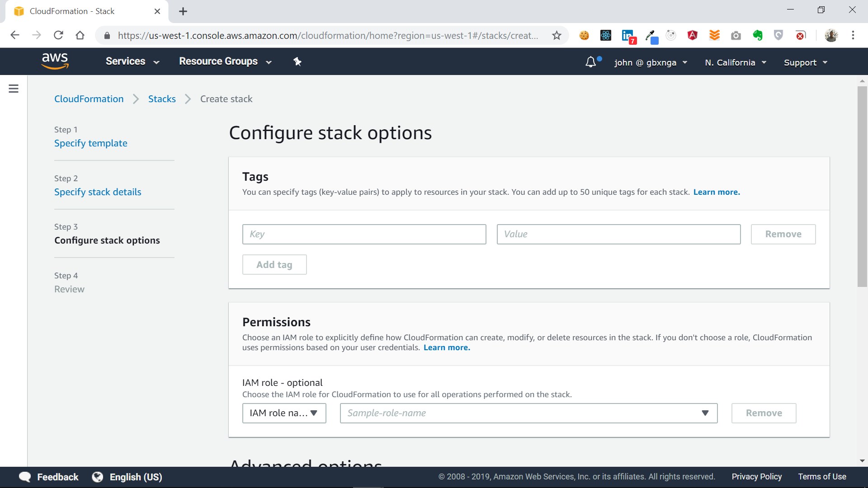Image resolution: width=868 pixels, height=488 pixels.
Task: Open the john @ gbxnga account menu
Action: click(651, 62)
